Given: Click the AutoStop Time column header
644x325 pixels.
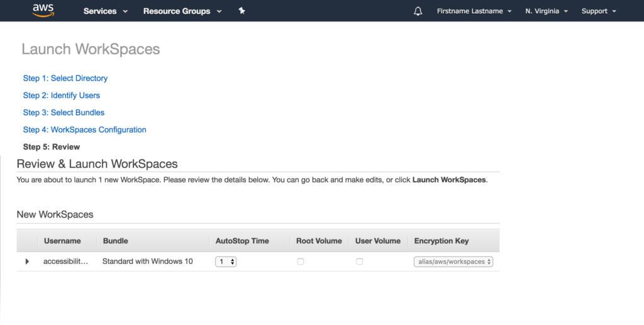Looking at the screenshot, I should (x=242, y=241).
